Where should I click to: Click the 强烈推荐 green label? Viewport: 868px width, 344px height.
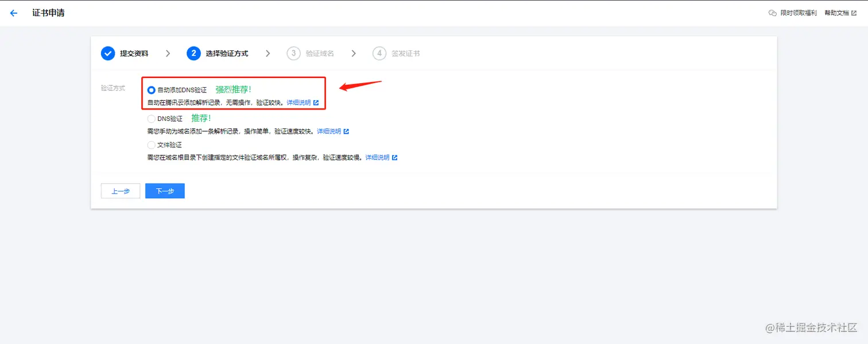(232, 89)
